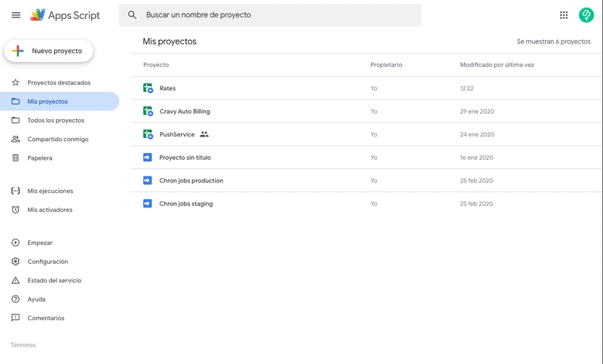
Task: Click the Mis proyectos page heading
Action: [x=170, y=41]
